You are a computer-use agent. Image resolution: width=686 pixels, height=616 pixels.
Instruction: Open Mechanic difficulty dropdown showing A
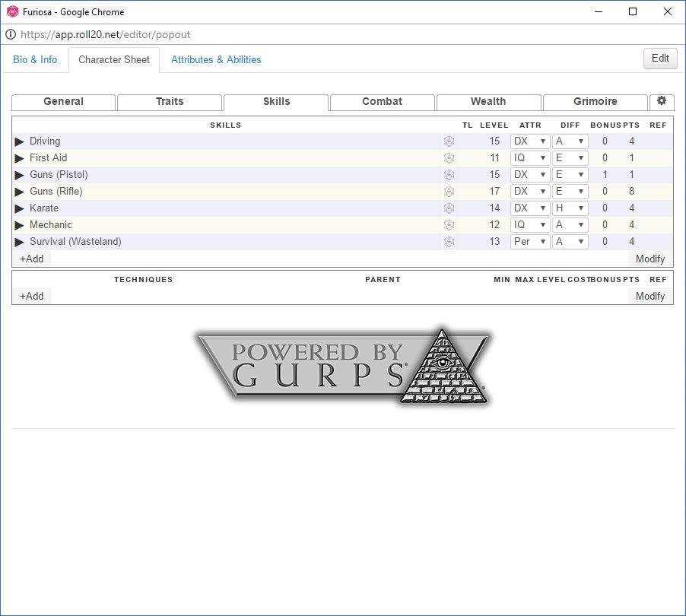pyautogui.click(x=570, y=225)
